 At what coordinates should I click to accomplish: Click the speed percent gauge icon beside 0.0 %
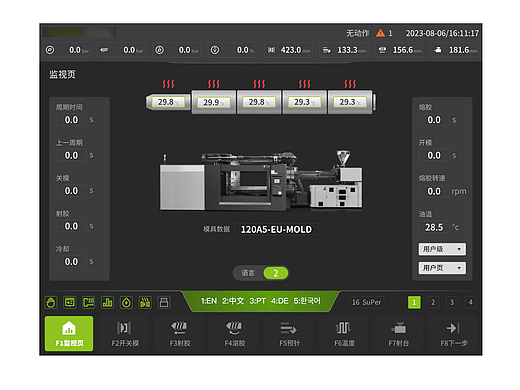pyautogui.click(x=215, y=50)
